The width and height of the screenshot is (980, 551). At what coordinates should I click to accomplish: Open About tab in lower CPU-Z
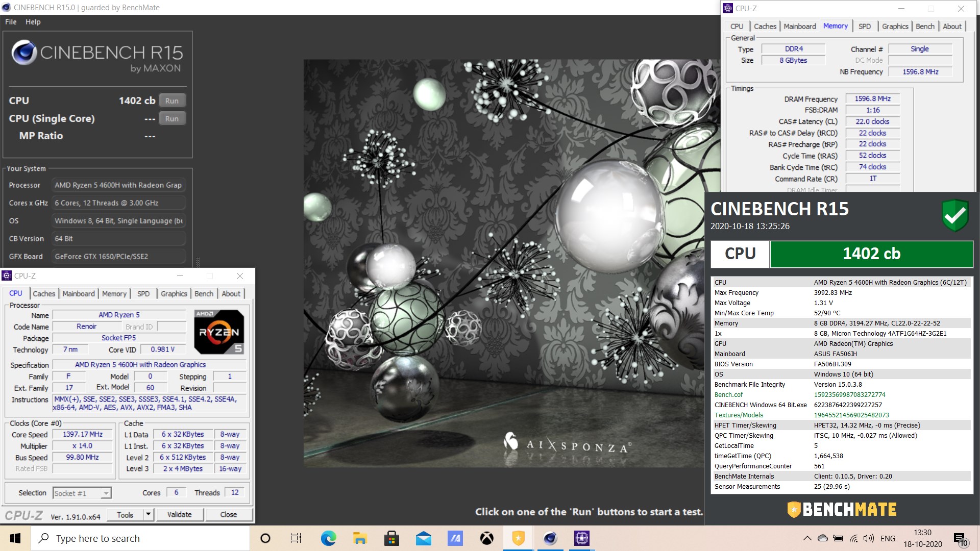[x=231, y=294]
